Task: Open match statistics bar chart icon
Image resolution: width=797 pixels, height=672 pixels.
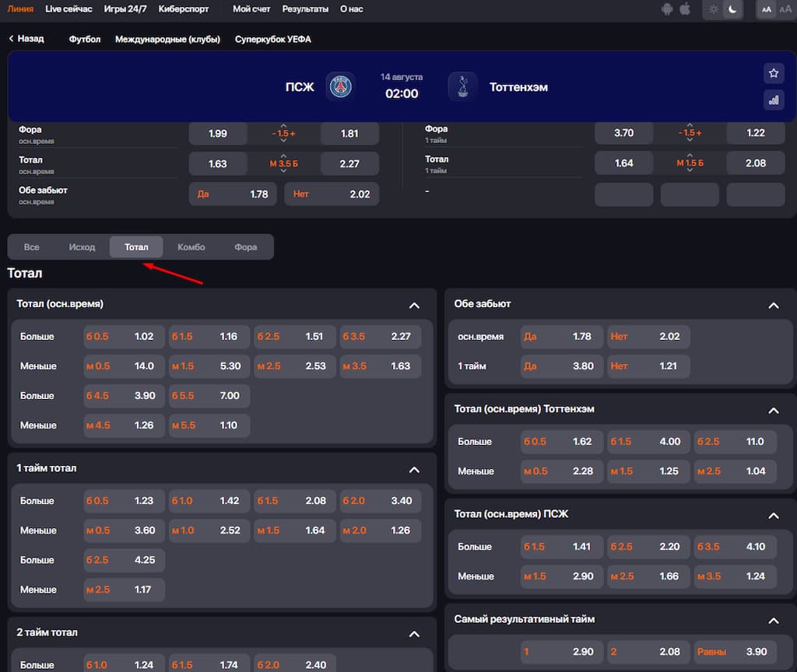Action: [774, 100]
